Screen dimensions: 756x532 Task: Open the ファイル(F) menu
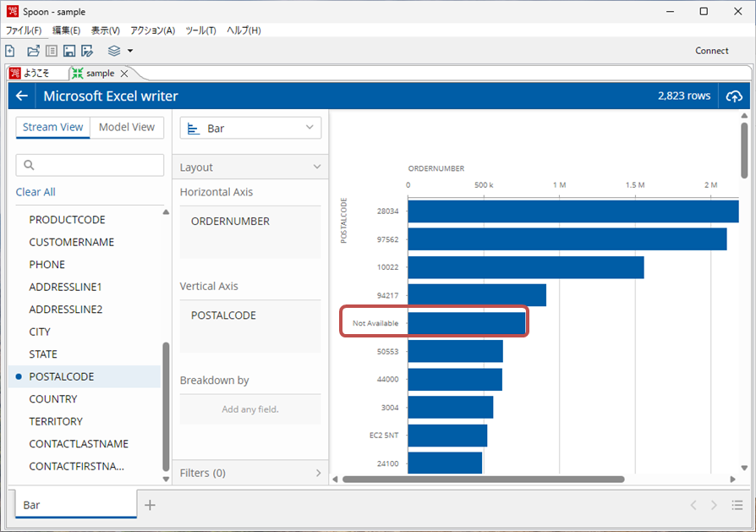24,30
